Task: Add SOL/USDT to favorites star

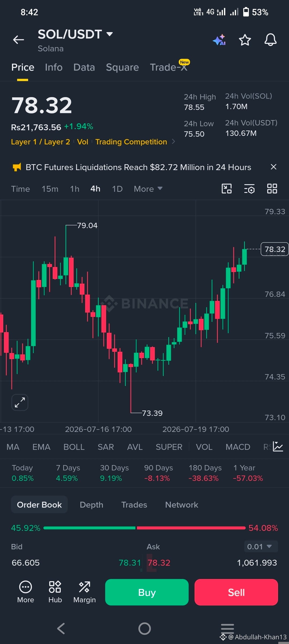Action: pos(245,40)
